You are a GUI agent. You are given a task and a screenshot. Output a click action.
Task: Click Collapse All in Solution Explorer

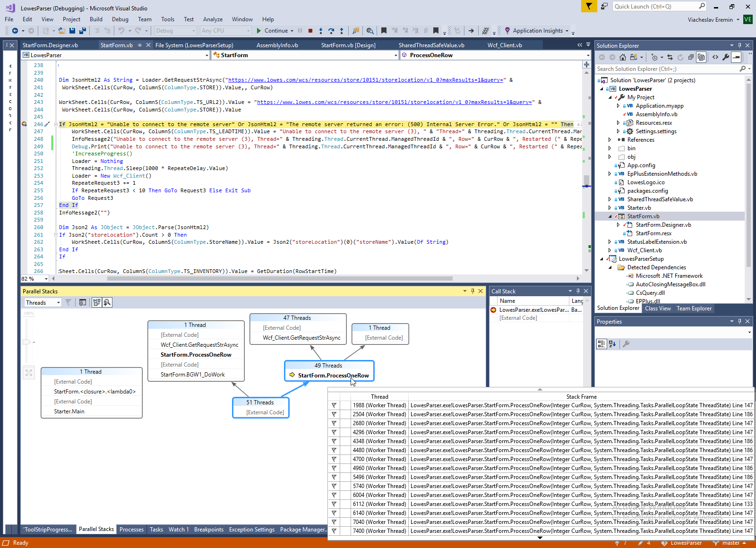point(691,57)
